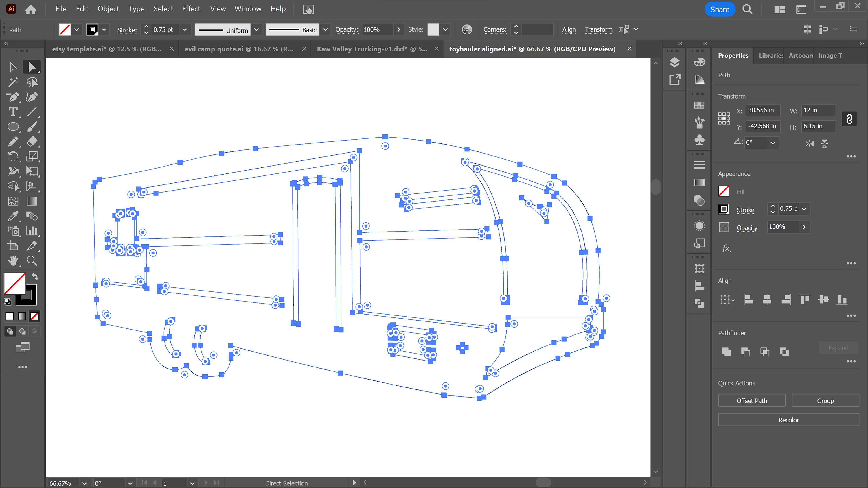Open the Effect menu
Viewport: 868px width, 488px height.
coord(191,9)
